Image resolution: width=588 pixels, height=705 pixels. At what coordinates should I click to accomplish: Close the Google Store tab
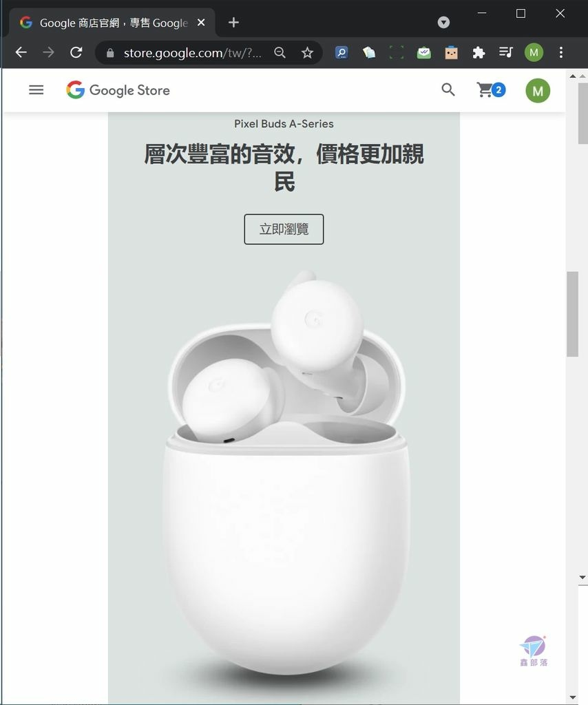pos(202,23)
